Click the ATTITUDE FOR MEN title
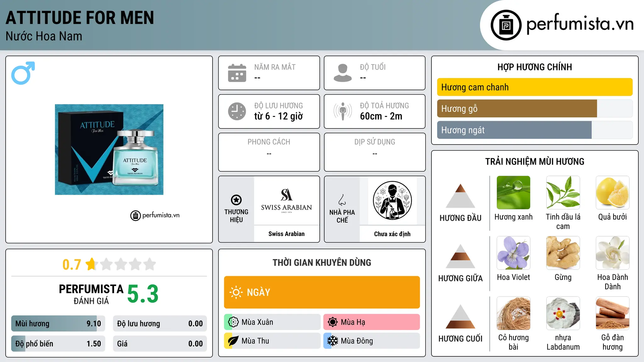 pos(80,18)
